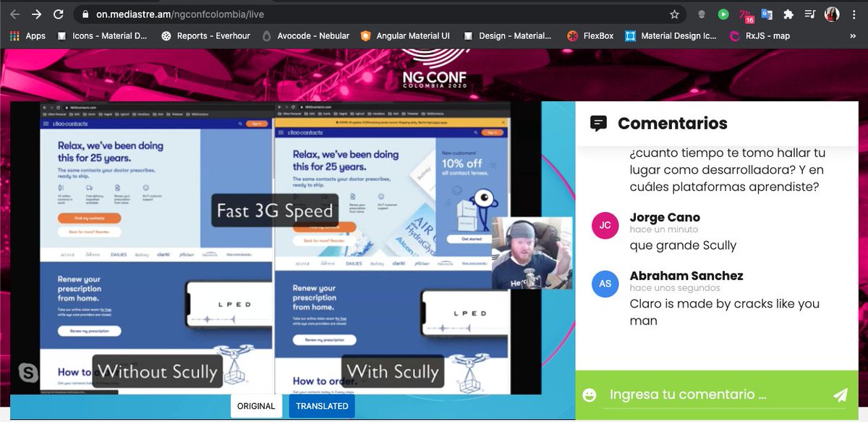Click the NG CONF Colombia 2020 logo
Screen dimensions: 868x422
pos(434,69)
